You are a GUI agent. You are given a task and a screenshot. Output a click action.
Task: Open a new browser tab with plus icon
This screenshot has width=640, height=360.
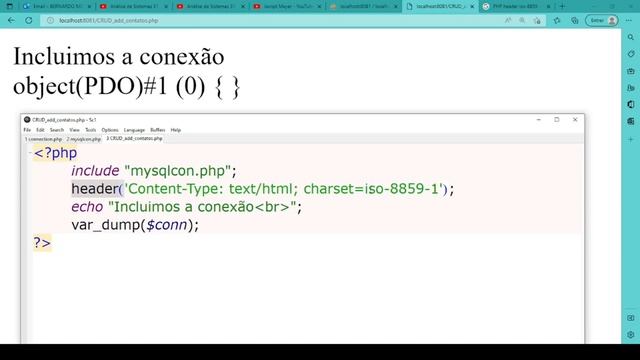coord(562,6)
